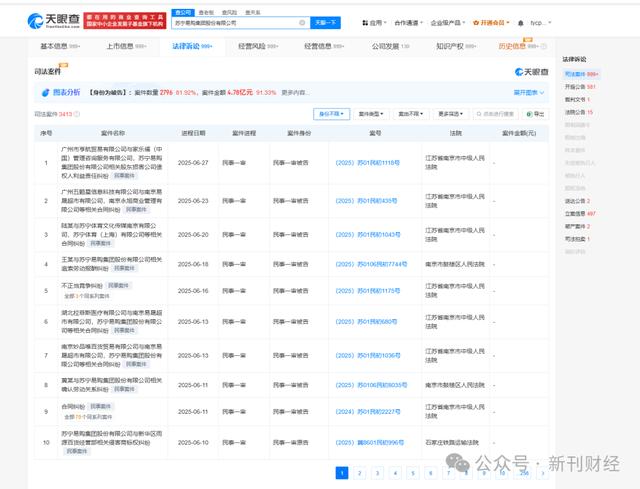
Task: Select 司法拍卖 in the right sidebar
Action: (577, 239)
